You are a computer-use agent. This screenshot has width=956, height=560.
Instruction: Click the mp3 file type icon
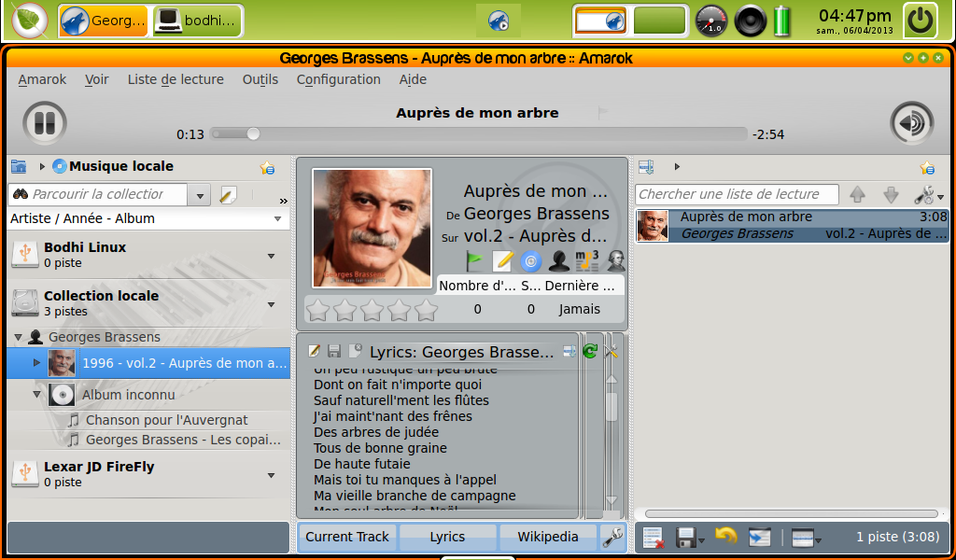(x=587, y=260)
